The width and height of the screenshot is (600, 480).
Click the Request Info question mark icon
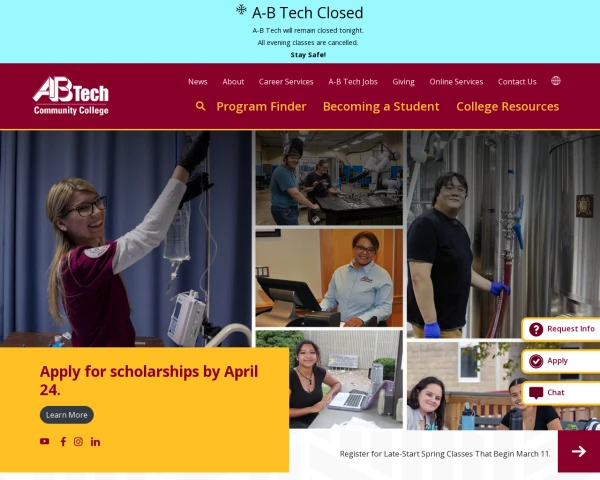(536, 329)
